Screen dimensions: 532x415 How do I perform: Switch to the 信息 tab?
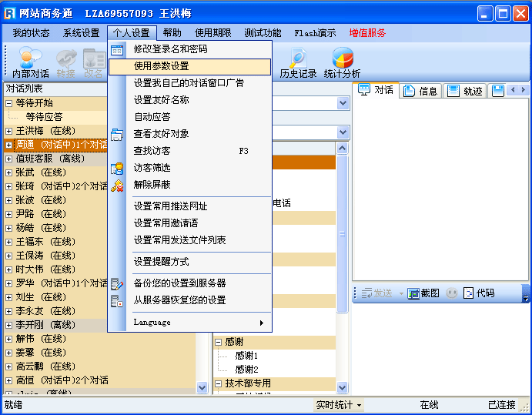point(420,91)
